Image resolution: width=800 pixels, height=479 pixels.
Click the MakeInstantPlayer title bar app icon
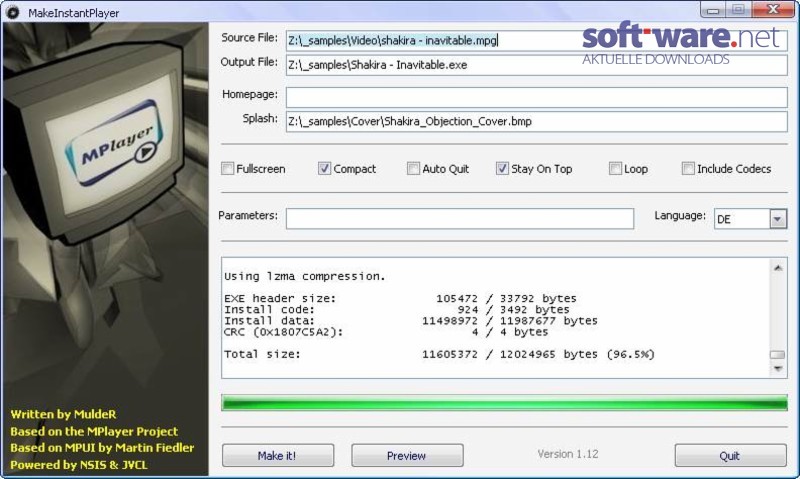13,12
